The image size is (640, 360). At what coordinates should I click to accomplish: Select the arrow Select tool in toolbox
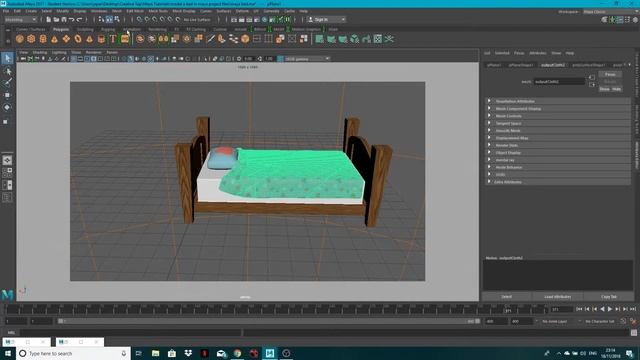tap(7, 58)
